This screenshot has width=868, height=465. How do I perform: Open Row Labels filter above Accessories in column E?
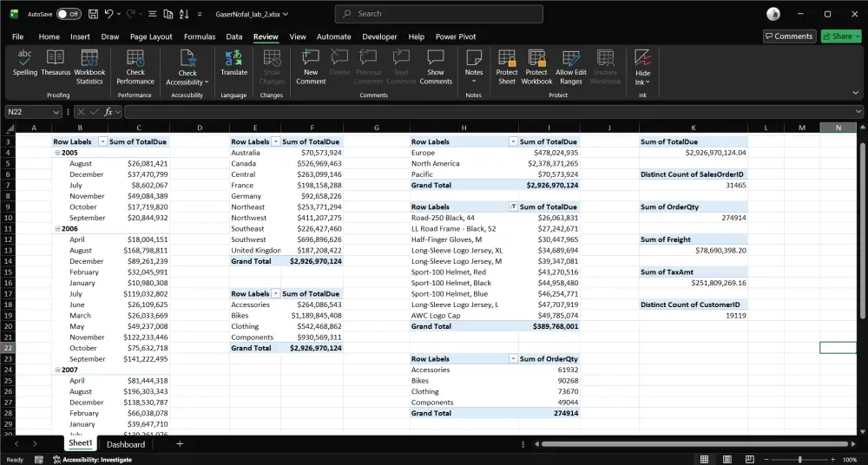click(x=276, y=294)
